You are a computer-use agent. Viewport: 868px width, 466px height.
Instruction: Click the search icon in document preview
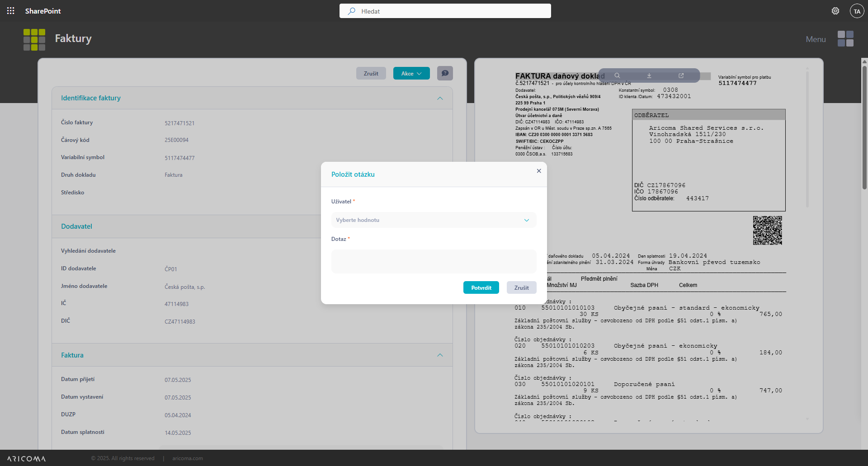coord(617,75)
